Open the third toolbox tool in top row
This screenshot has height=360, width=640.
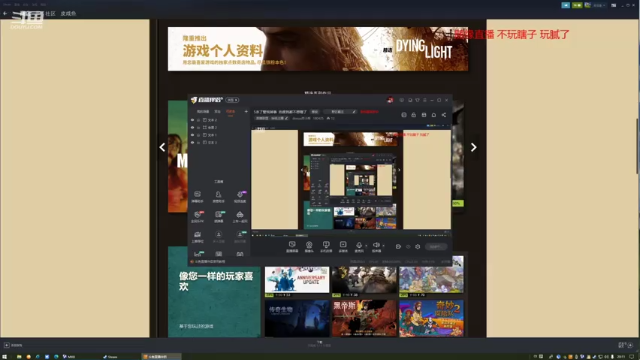[x=240, y=196]
